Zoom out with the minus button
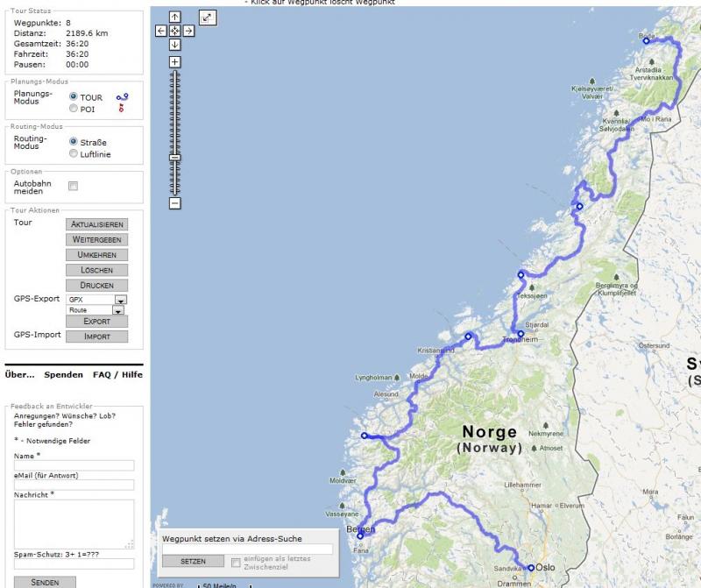The height and width of the screenshot is (588, 701). click(x=174, y=203)
